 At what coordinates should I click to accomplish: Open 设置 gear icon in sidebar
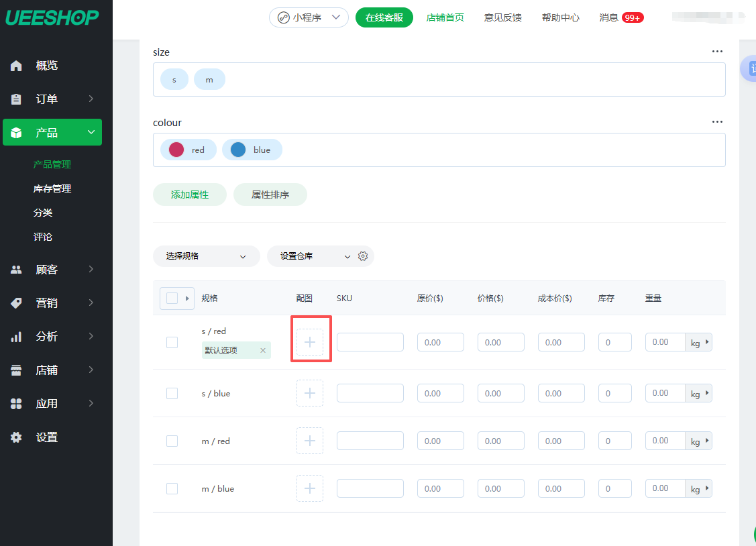tap(17, 437)
